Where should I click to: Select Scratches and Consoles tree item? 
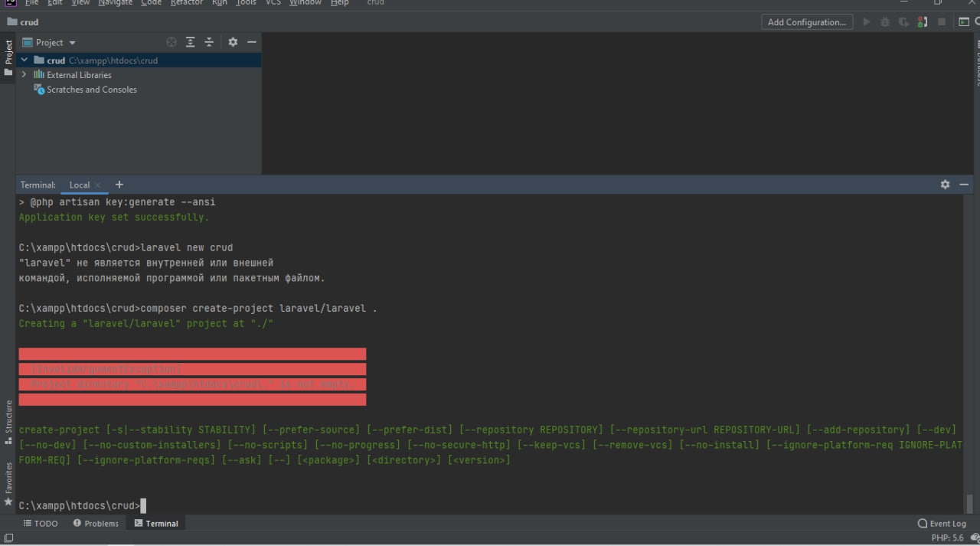(x=92, y=90)
